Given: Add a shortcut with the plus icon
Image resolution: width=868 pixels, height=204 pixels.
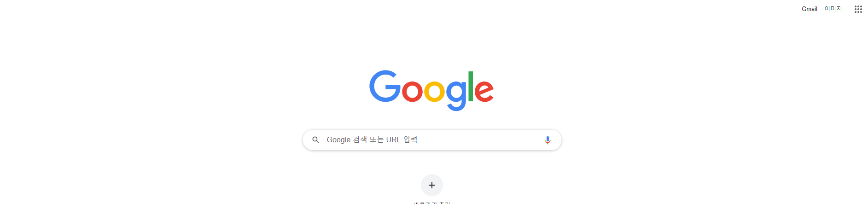Looking at the screenshot, I should 432,185.
